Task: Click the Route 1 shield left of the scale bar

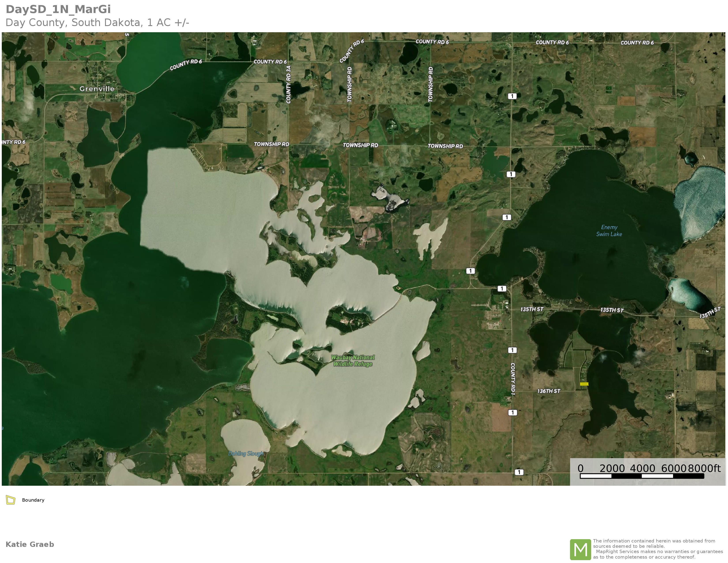Action: 519,472
